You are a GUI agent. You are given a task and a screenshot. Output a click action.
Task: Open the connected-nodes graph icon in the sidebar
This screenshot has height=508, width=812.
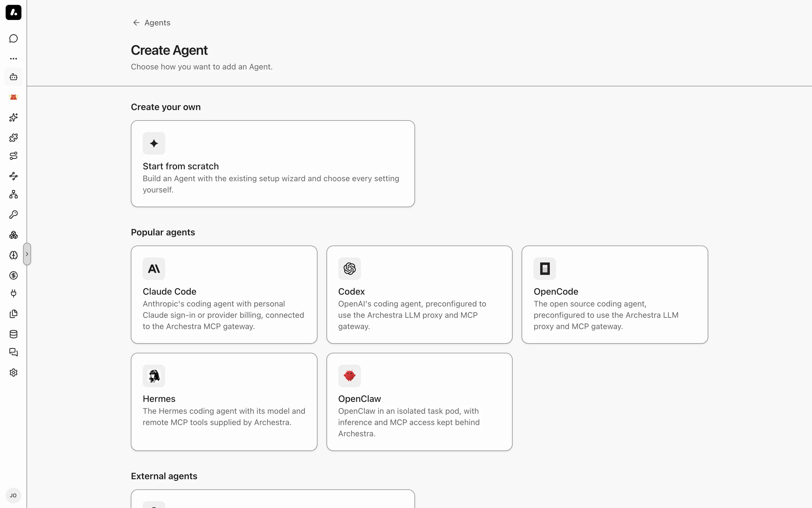(14, 176)
